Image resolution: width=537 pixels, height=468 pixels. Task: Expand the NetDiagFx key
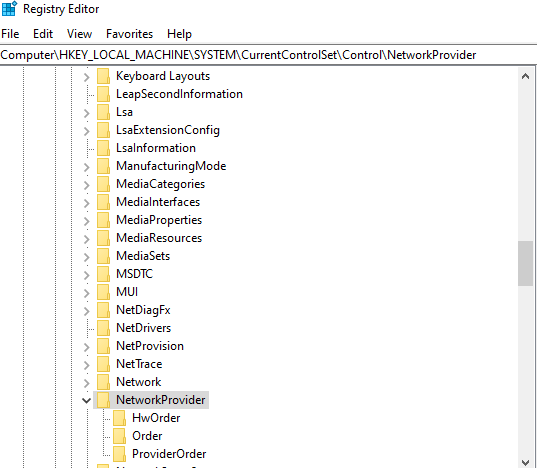click(x=86, y=311)
